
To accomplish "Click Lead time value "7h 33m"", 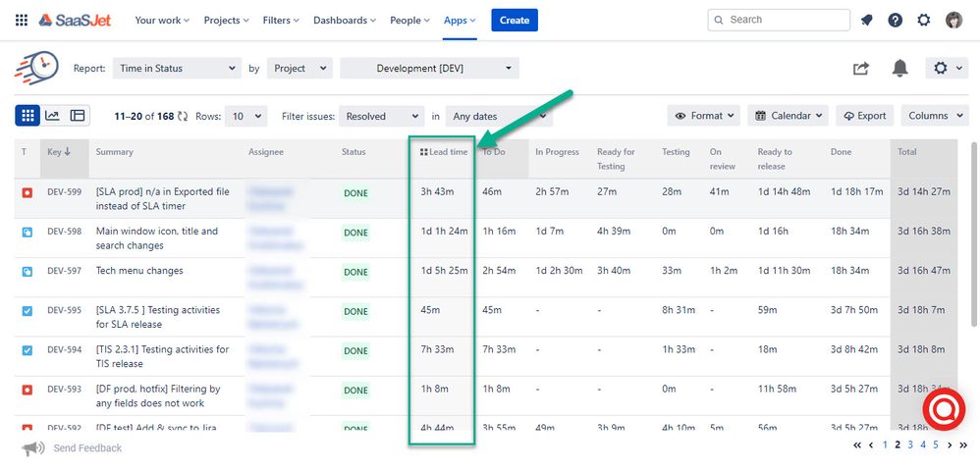I will [438, 349].
